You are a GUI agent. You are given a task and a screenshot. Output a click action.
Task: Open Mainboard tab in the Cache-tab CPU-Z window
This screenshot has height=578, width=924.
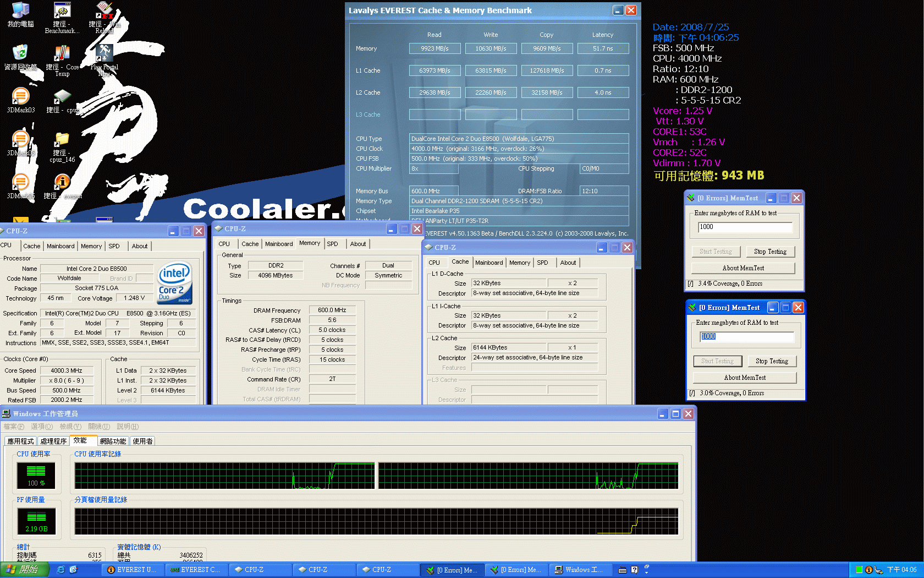tap(489, 263)
